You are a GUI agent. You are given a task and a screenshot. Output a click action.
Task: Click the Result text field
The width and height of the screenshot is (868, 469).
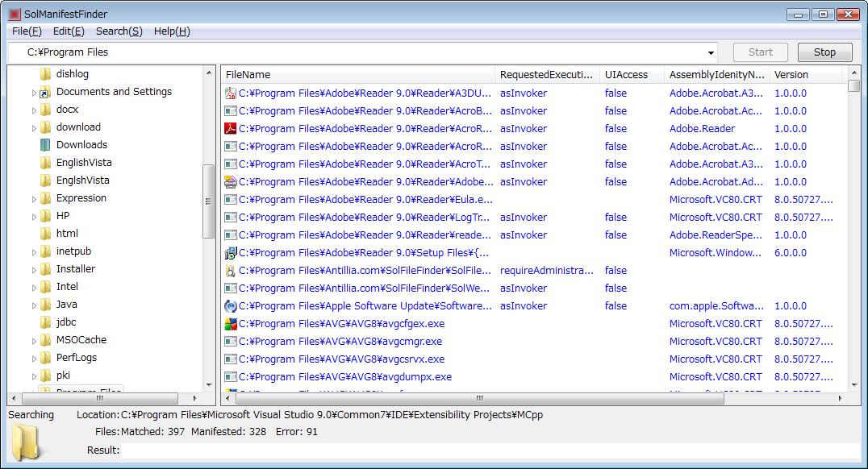tap(490, 450)
